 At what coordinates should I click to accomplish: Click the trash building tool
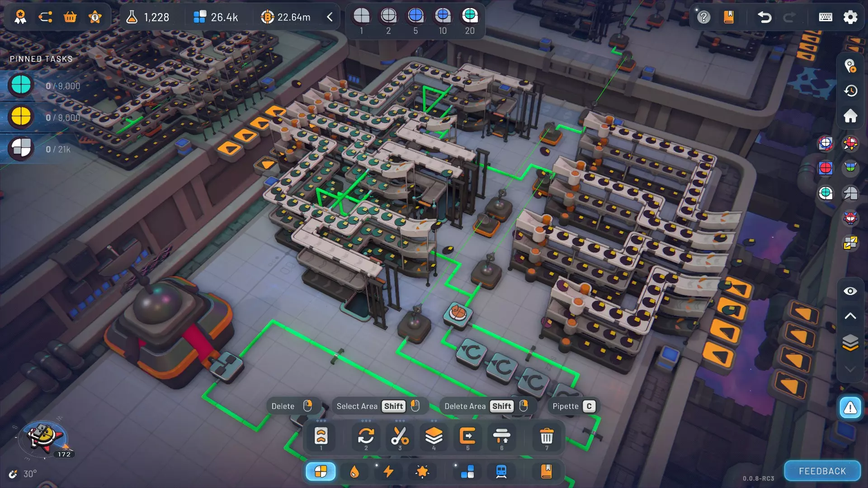click(x=546, y=436)
